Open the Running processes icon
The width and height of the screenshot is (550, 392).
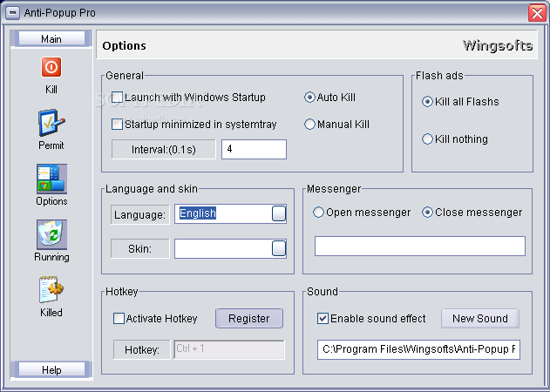(51, 234)
